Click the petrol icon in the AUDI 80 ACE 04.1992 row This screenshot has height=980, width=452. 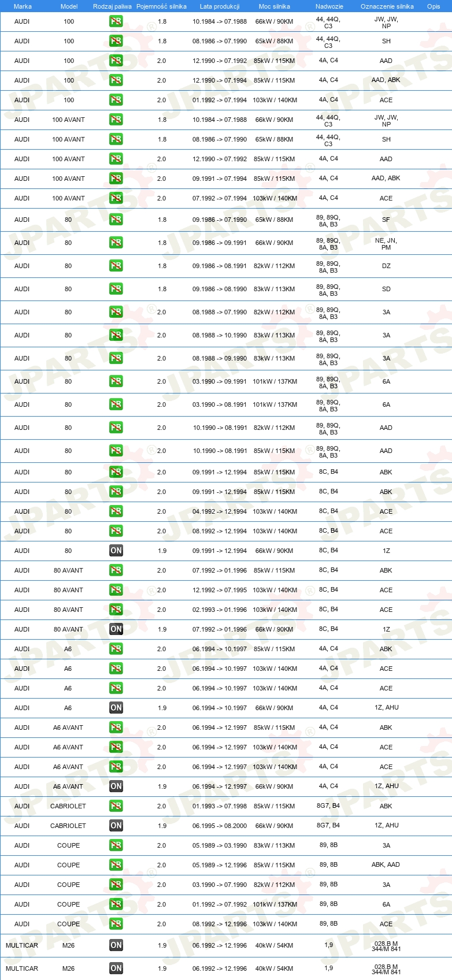tap(116, 511)
